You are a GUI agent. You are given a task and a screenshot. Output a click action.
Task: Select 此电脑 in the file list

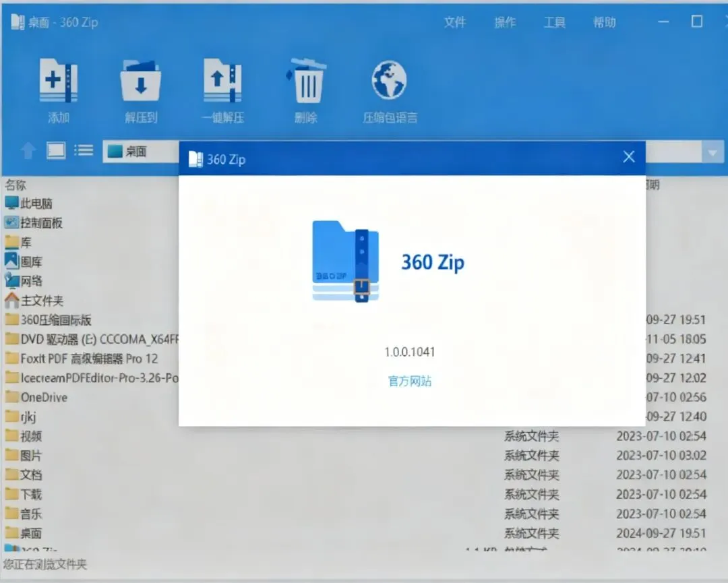click(29, 204)
